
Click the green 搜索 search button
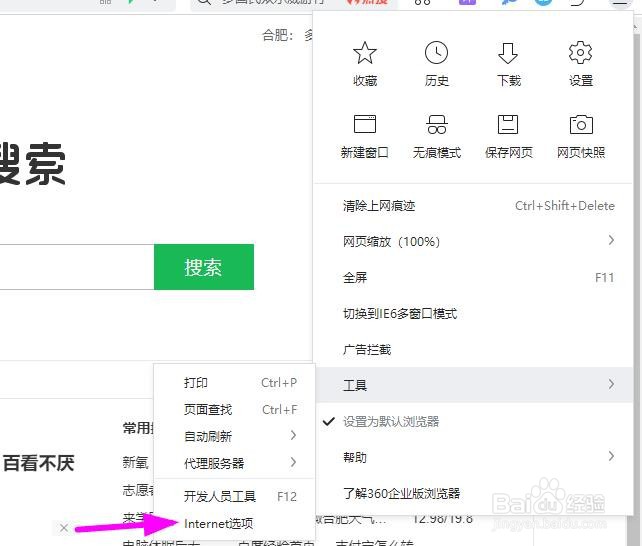point(204,267)
